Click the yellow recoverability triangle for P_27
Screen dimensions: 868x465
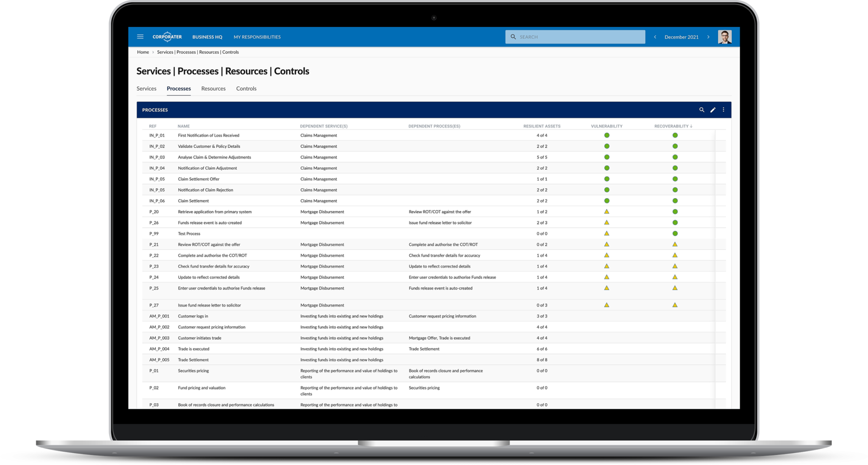(675, 304)
